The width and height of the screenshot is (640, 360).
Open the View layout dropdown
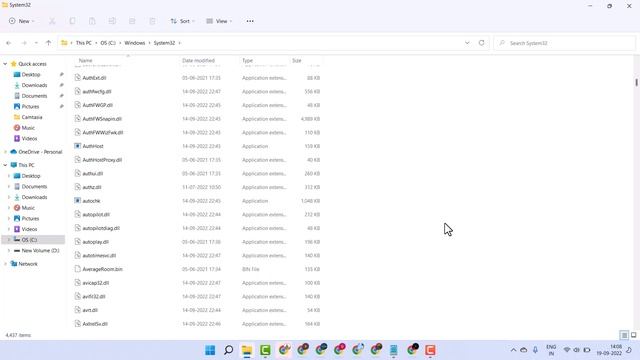219,21
